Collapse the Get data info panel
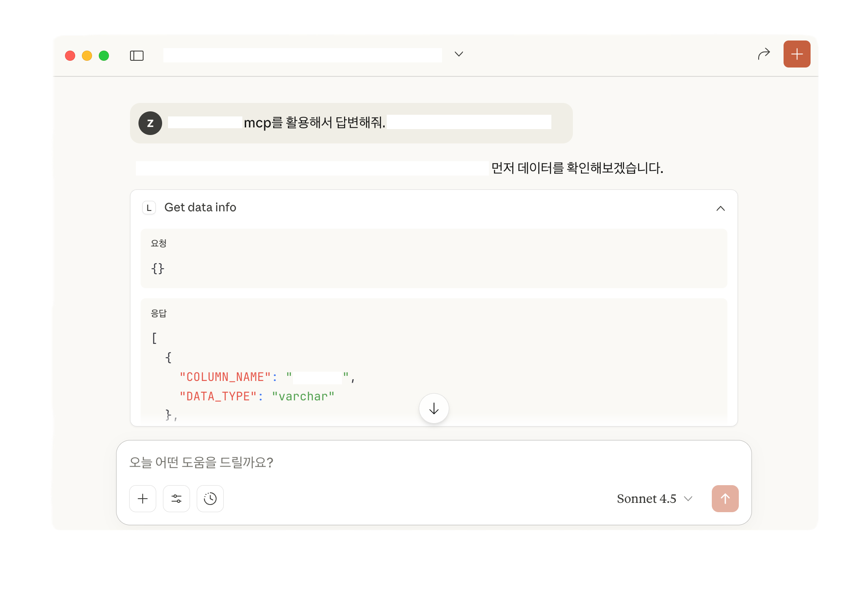Screen dimensions: 868x594 (721, 208)
